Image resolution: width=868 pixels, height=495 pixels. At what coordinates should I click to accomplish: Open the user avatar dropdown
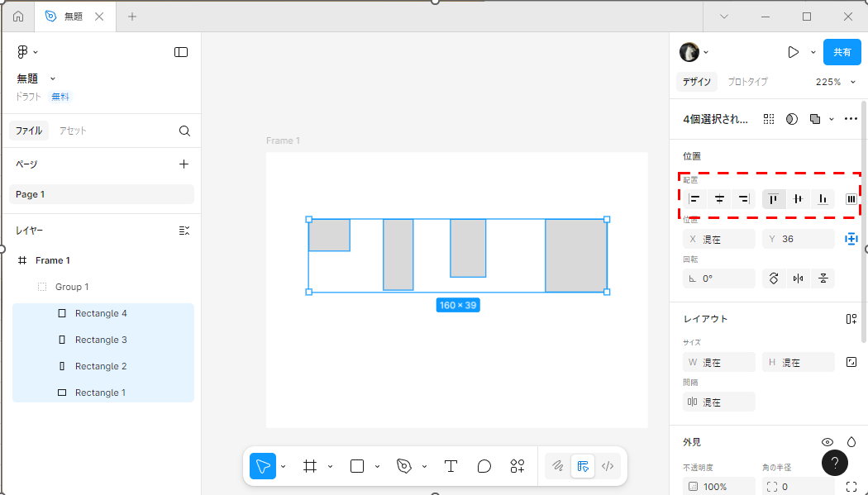pos(706,53)
